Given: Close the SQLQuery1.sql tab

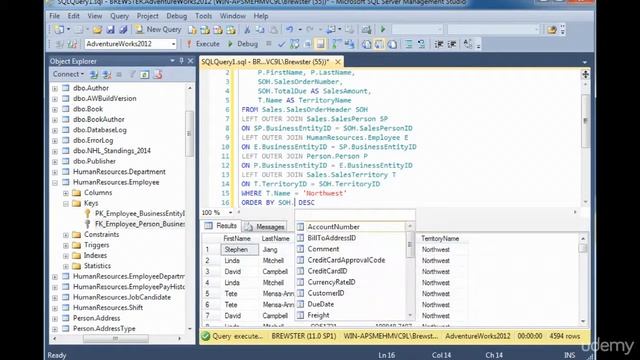Looking at the screenshot, I should pyautogui.click(x=338, y=62).
